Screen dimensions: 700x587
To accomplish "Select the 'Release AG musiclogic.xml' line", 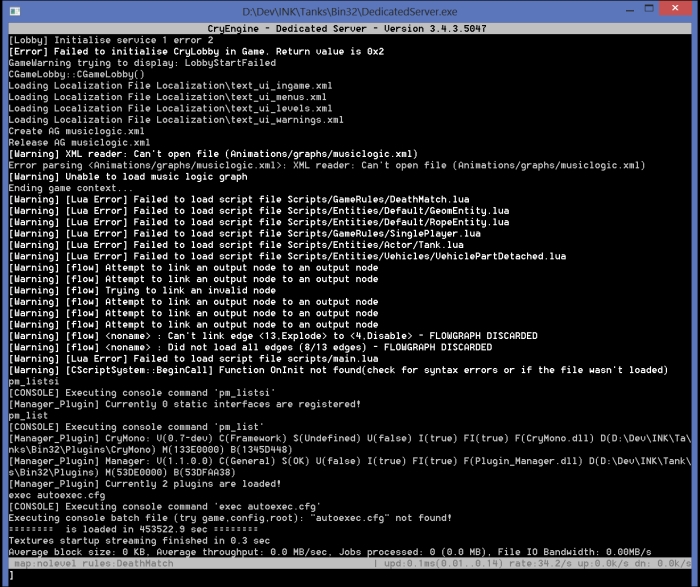I will pos(79,142).
